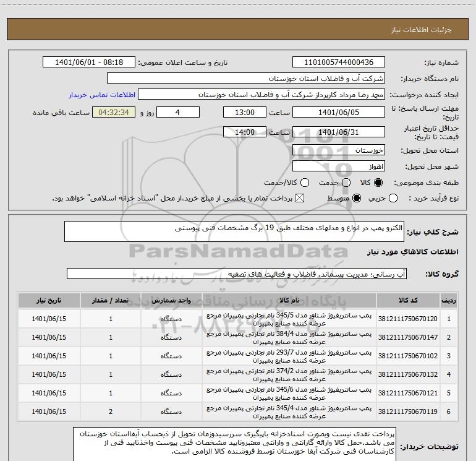The height and width of the screenshot is (461, 476).
Task: Click the response deadline date 1401/06/05
Action: [339, 112]
